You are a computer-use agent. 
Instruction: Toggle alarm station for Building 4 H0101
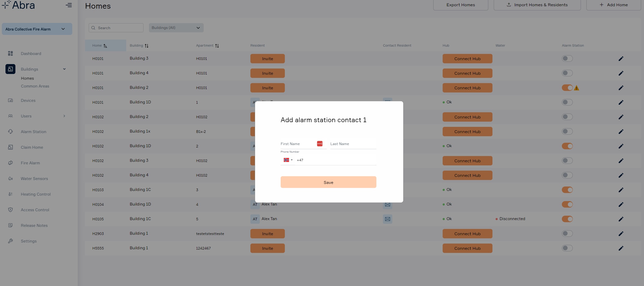click(x=567, y=73)
